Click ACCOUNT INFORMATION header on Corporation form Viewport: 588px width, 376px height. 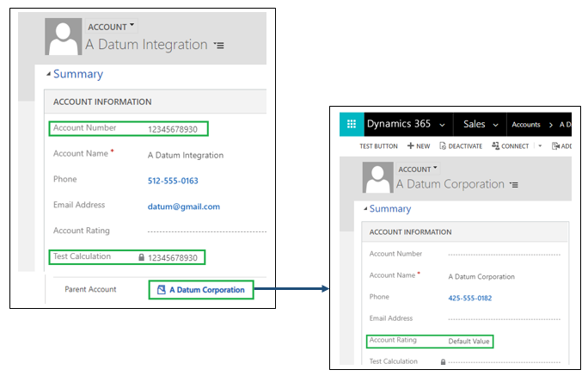coord(410,232)
